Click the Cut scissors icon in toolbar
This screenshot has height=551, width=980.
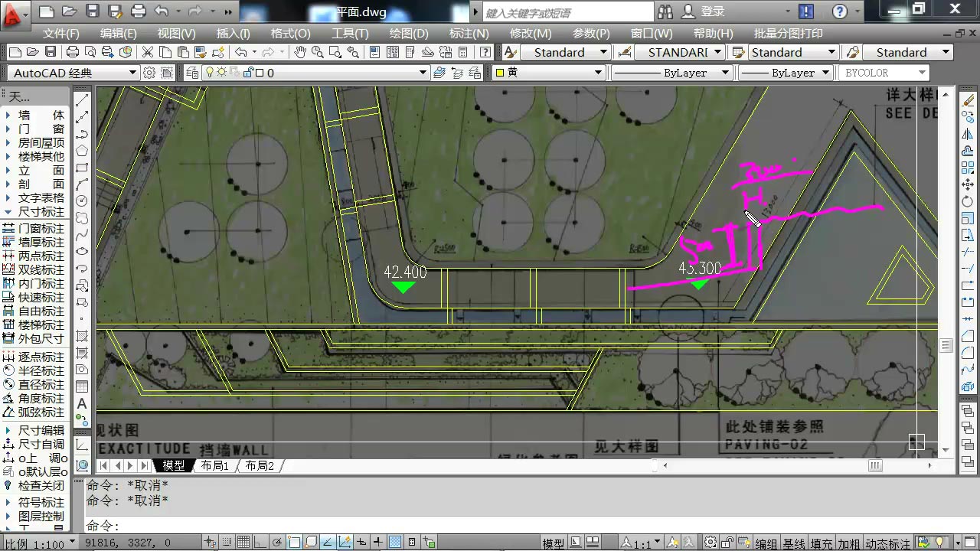click(146, 52)
